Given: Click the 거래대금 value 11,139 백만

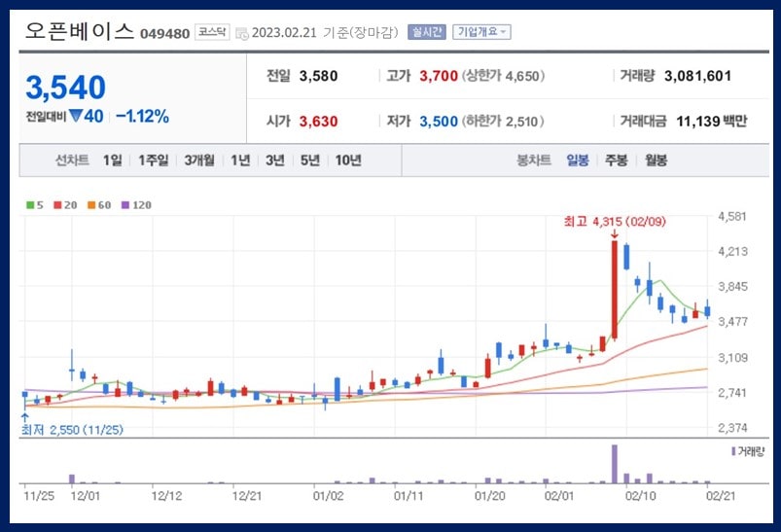Looking at the screenshot, I should pyautogui.click(x=711, y=121).
